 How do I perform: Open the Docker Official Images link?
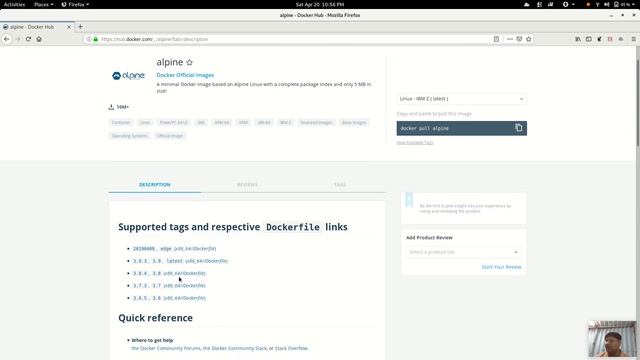click(x=185, y=75)
